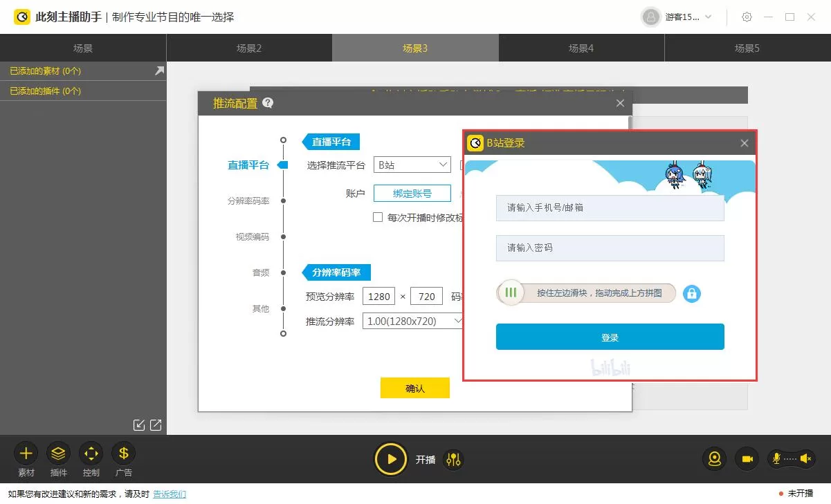
Task: Click the video camera recording icon
Action: tap(747, 458)
